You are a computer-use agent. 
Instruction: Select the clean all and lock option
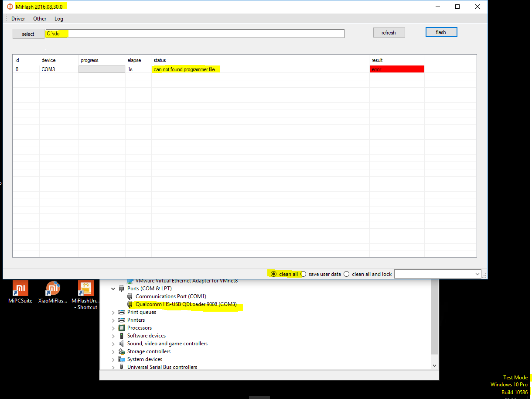[347, 274]
